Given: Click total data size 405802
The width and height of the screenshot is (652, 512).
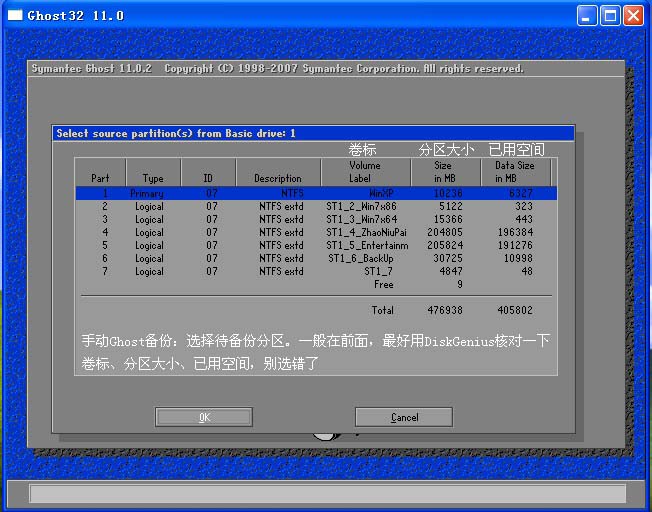Looking at the screenshot, I should point(515,310).
